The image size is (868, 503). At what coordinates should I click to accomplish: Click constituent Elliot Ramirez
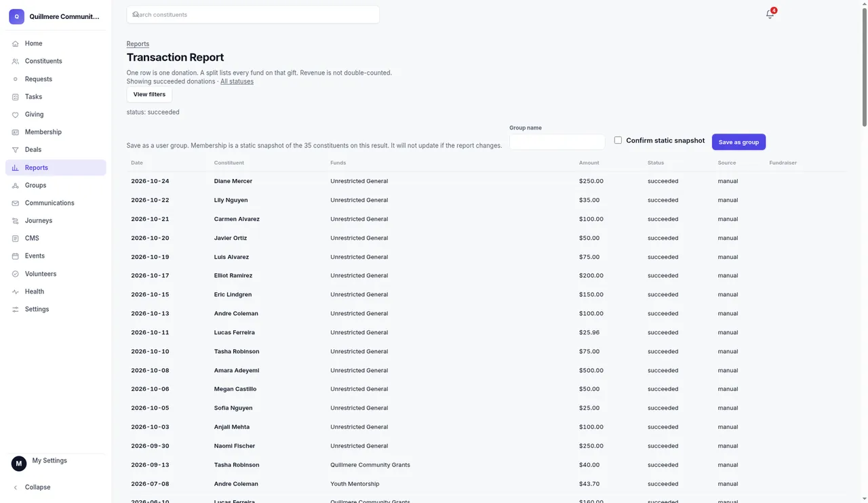tap(233, 276)
